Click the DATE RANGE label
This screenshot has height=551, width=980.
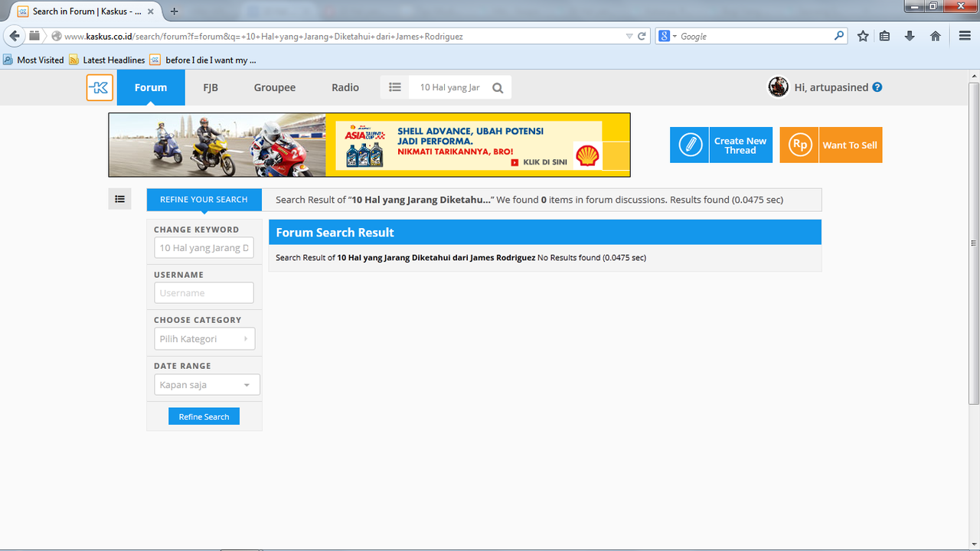click(182, 366)
